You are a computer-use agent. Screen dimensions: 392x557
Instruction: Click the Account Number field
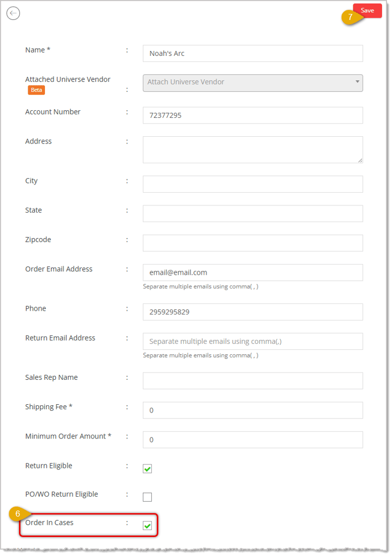[253, 116]
